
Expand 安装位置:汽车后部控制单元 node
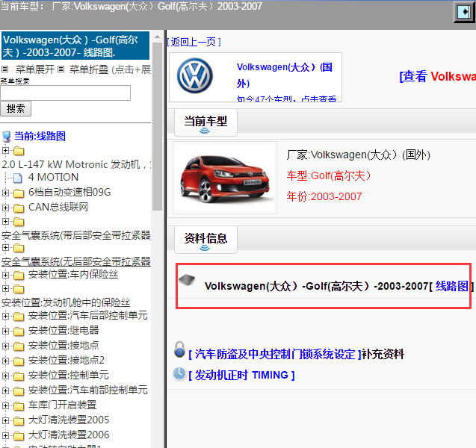coord(5,316)
